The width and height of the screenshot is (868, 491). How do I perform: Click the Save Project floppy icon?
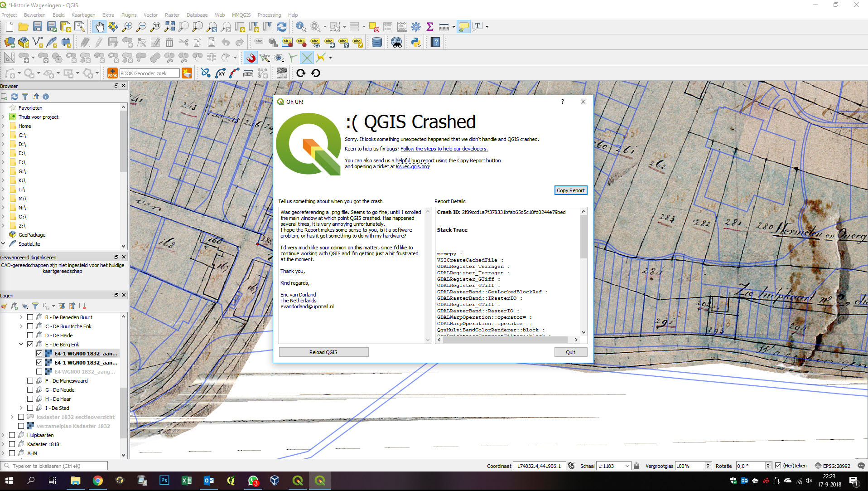[38, 27]
